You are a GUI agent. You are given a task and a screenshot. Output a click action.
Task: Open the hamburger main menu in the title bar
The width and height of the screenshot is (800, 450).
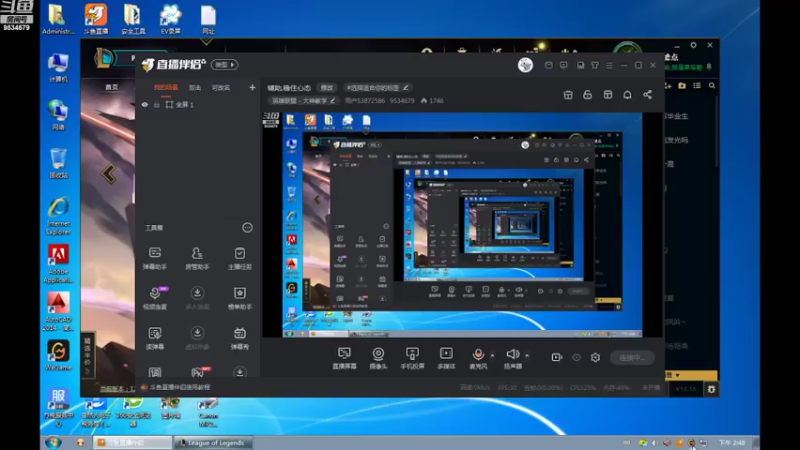click(609, 65)
